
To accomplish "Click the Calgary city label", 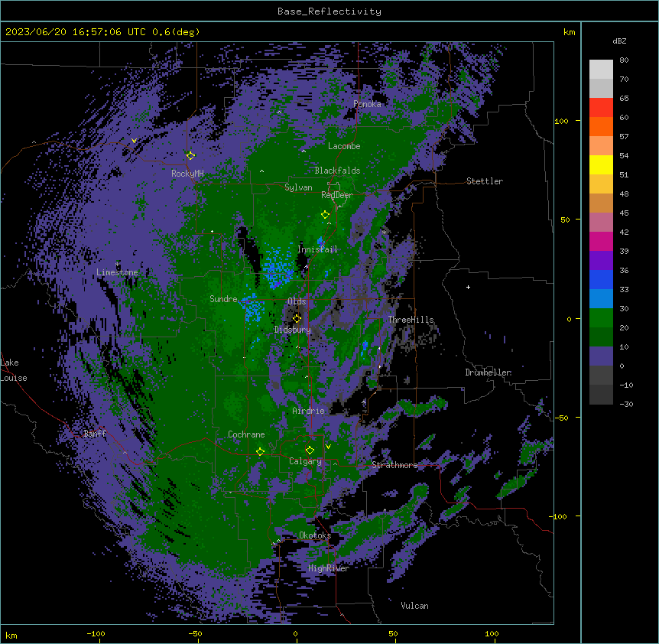I will [x=305, y=461].
